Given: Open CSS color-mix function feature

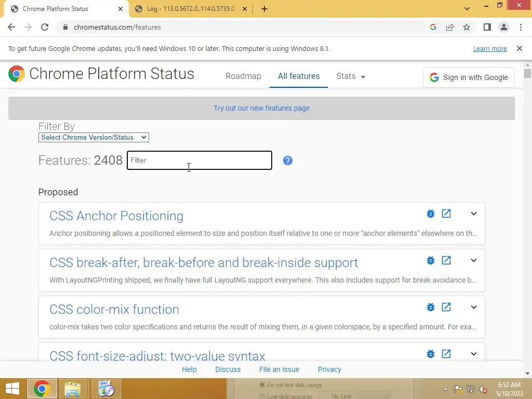Looking at the screenshot, I should [114, 310].
